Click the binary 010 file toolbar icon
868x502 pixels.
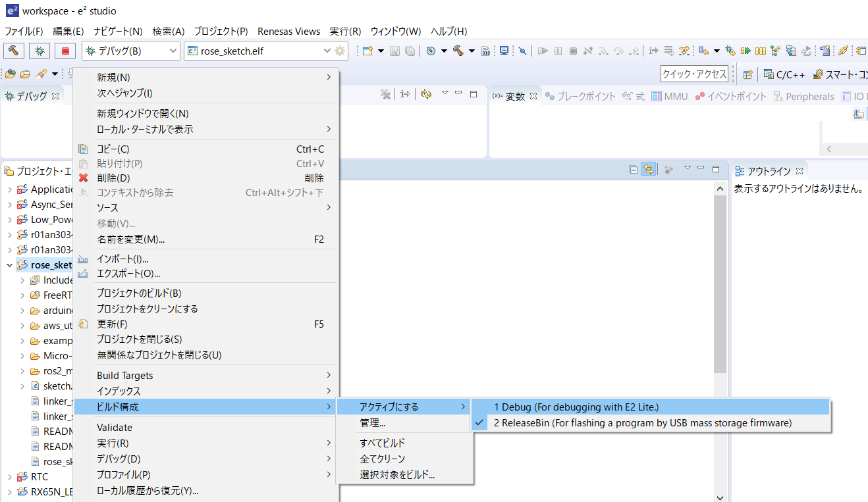point(486,51)
